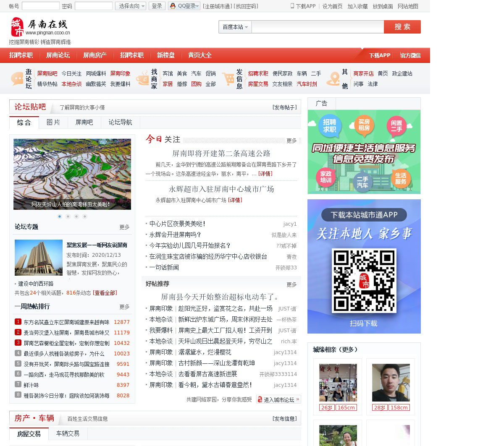Open post 中心片区夜景美美哒!
Viewport: 504px width, 446px height.
coord(177,224)
